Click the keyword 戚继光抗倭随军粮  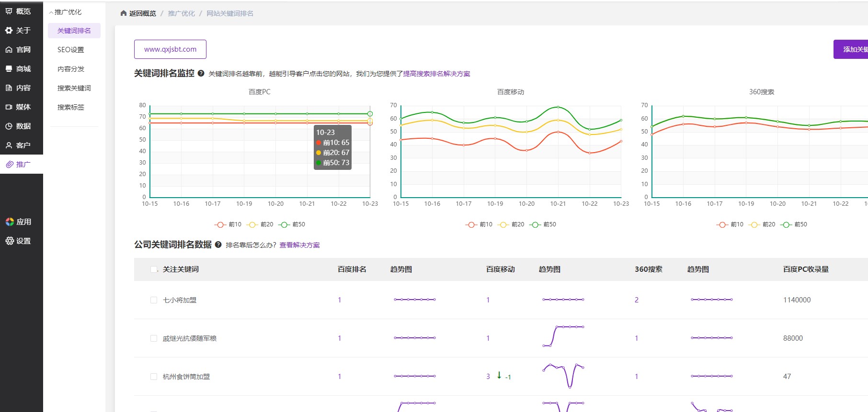coord(190,338)
